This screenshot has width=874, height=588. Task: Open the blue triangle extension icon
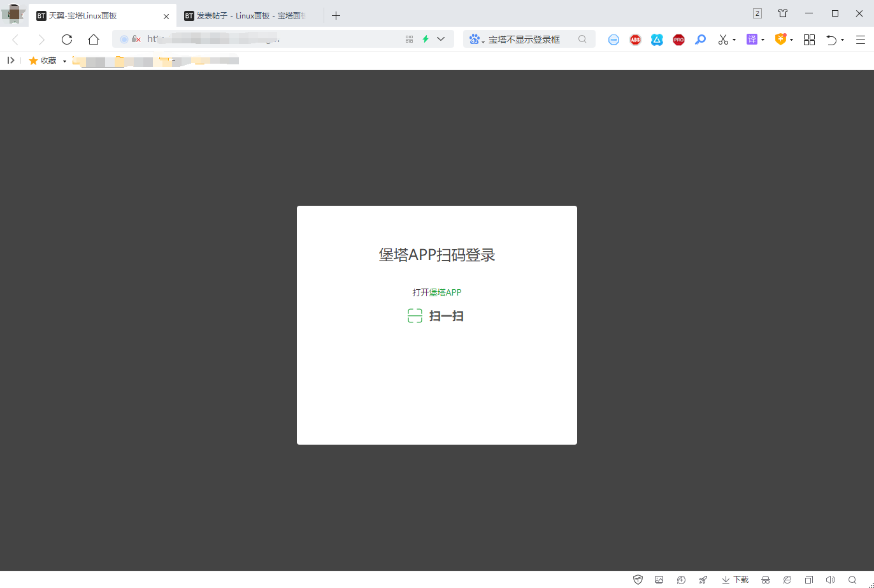pyautogui.click(x=657, y=39)
